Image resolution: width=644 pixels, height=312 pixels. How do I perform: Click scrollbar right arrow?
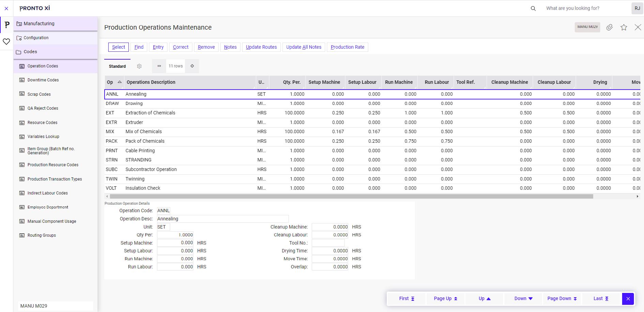[x=638, y=197]
